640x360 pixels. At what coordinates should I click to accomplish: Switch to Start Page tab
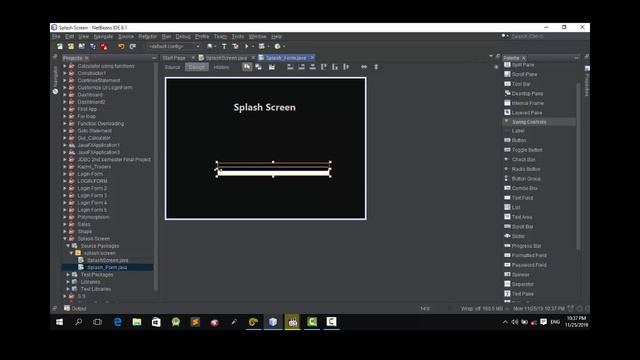[174, 58]
